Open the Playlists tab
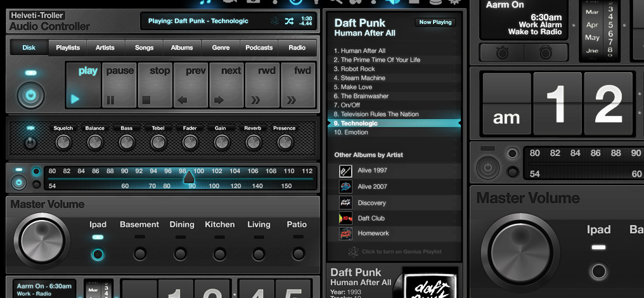The height and width of the screenshot is (298, 644). [x=68, y=48]
